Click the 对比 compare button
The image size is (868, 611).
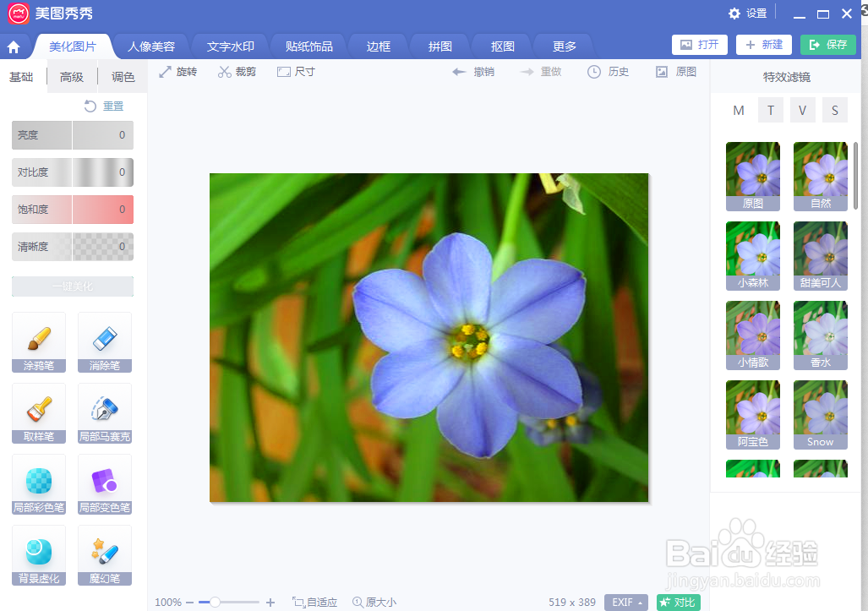click(x=678, y=603)
